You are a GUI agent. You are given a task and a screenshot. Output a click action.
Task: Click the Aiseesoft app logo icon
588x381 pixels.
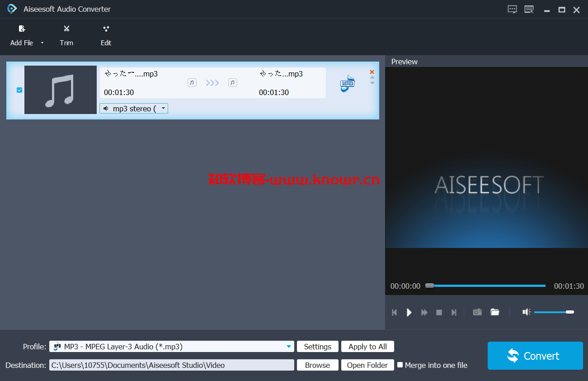click(x=12, y=9)
